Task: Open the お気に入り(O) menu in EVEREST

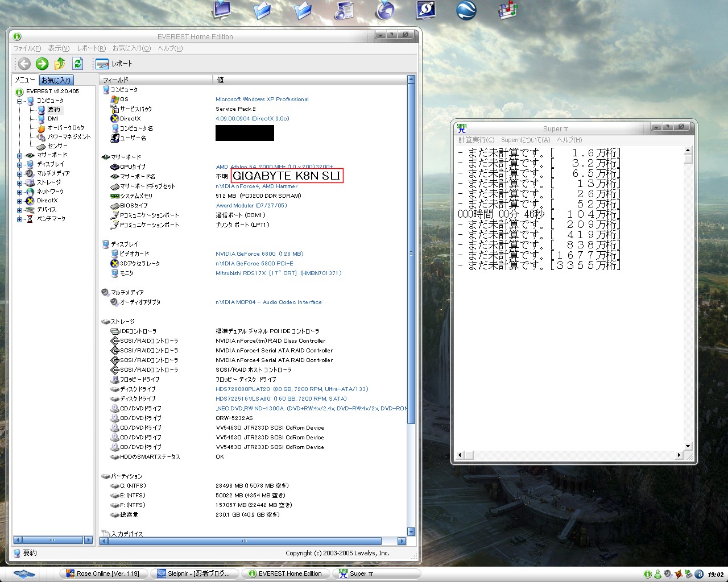Action: (x=131, y=49)
